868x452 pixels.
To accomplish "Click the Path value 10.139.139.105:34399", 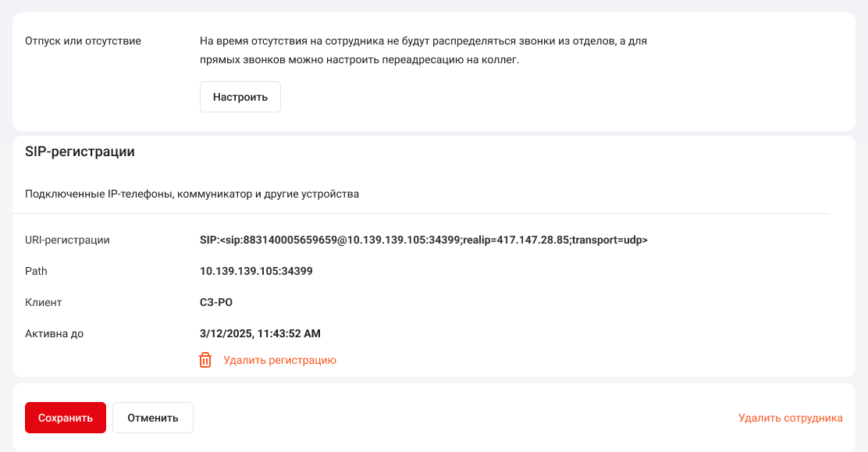I will click(x=256, y=271).
